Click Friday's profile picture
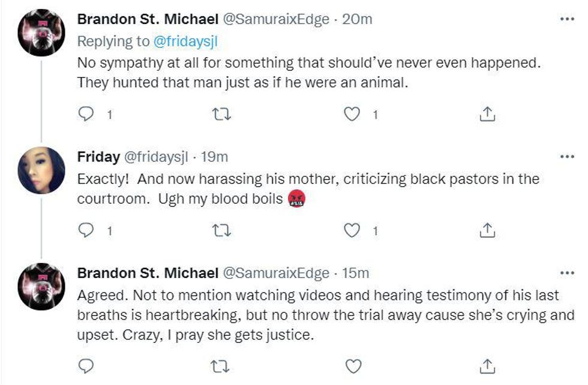 [x=41, y=171]
